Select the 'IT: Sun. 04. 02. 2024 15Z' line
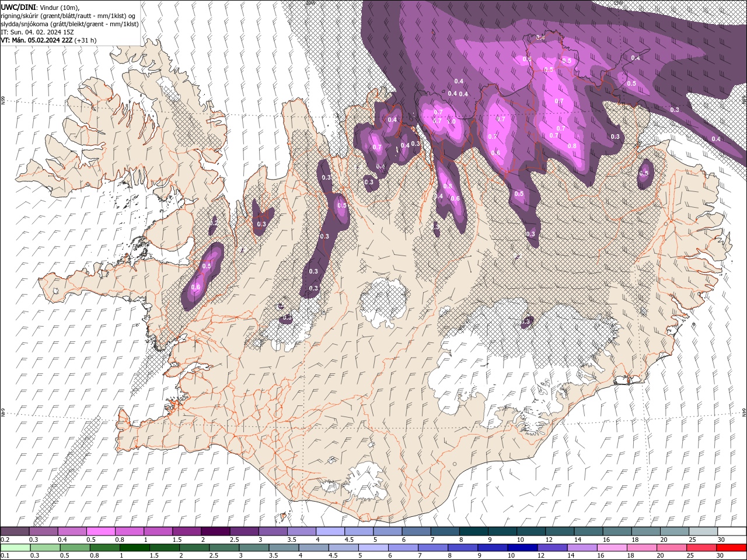The width and height of the screenshot is (747, 560). (37, 32)
